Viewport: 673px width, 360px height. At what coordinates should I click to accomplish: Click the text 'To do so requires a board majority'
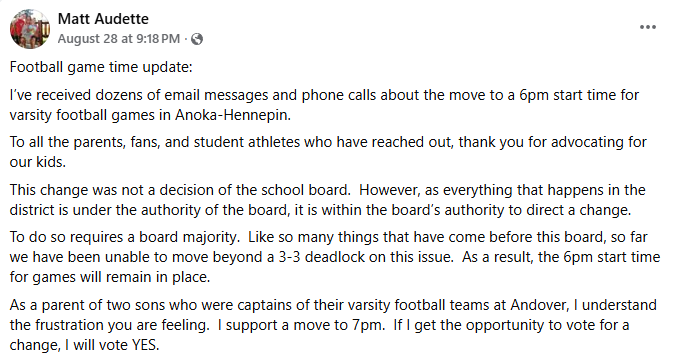click(124, 237)
